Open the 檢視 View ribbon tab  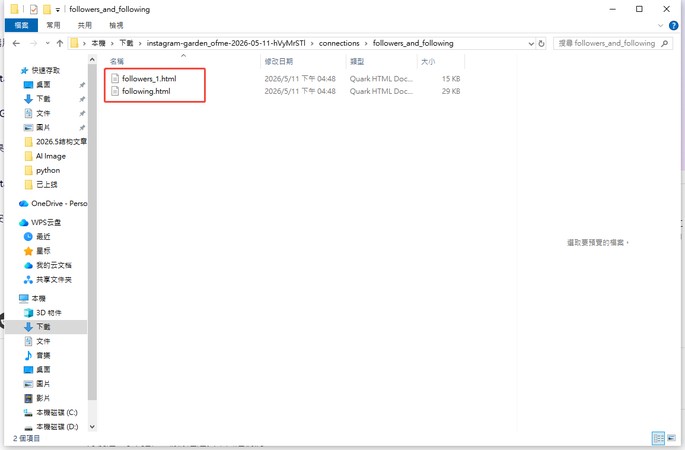click(x=116, y=25)
